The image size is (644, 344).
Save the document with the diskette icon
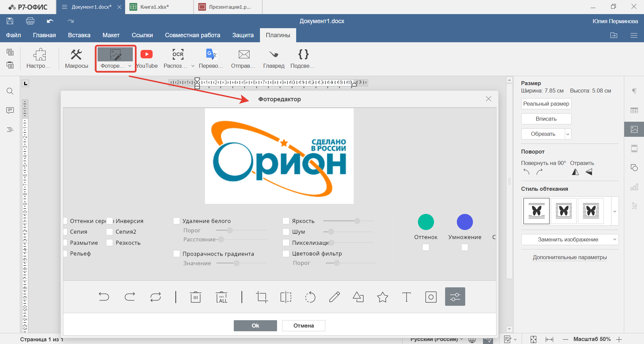point(10,21)
